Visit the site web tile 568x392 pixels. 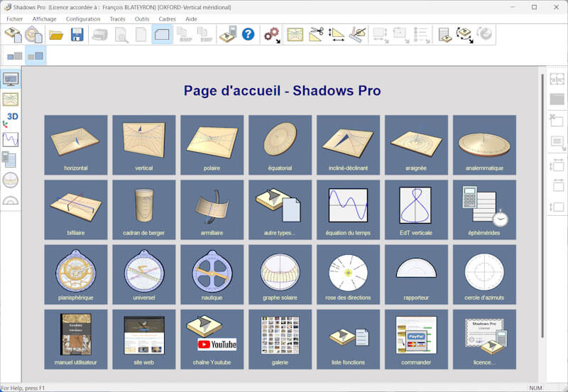click(144, 339)
